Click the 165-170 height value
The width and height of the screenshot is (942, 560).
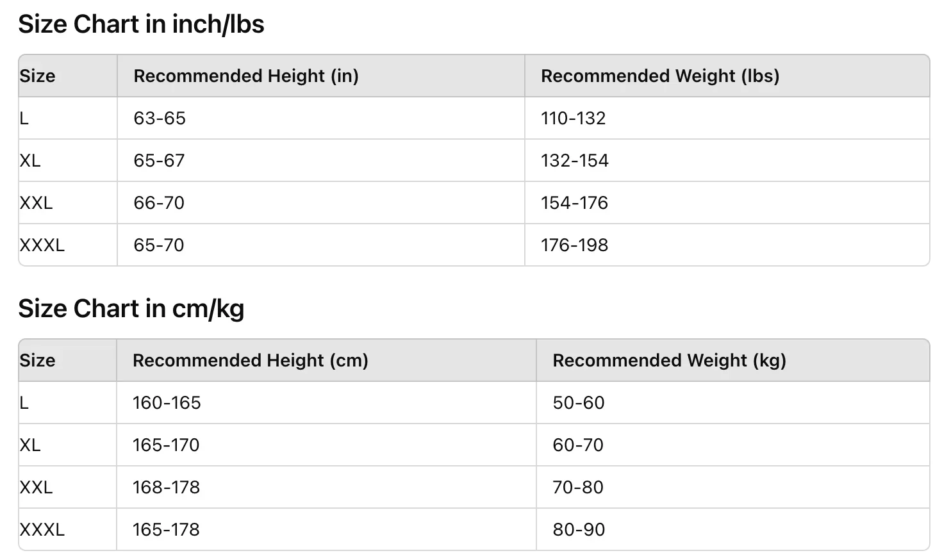point(166,445)
